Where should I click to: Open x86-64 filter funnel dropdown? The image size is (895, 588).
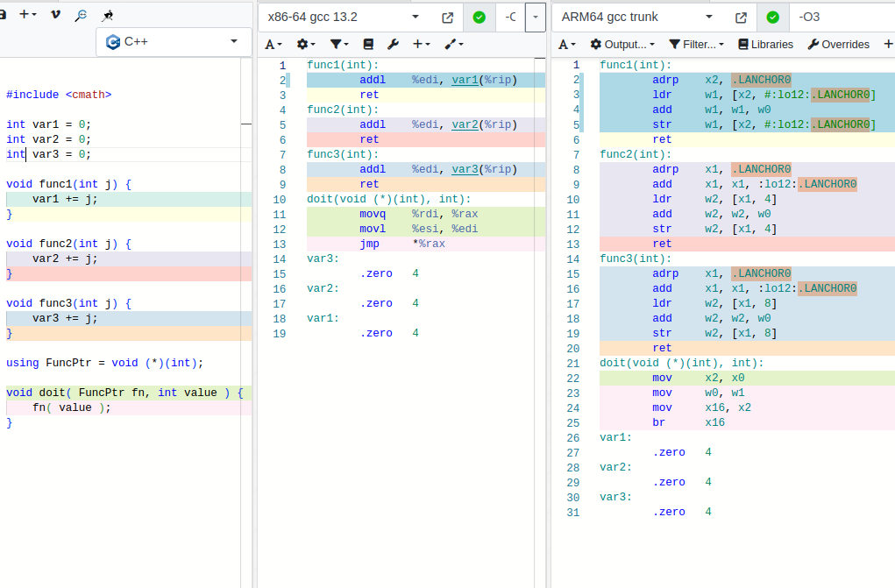click(x=338, y=44)
